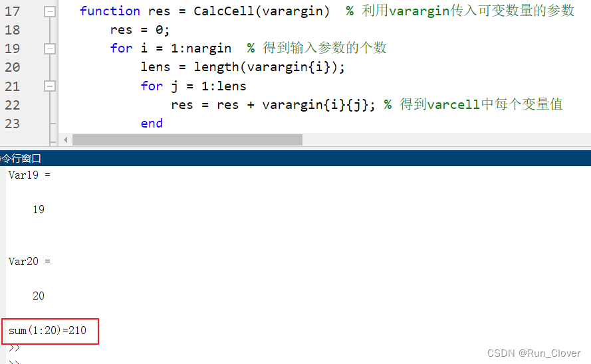Click 'varargin{i}{j};' on line 22
The image size is (591, 364).
click(x=319, y=105)
